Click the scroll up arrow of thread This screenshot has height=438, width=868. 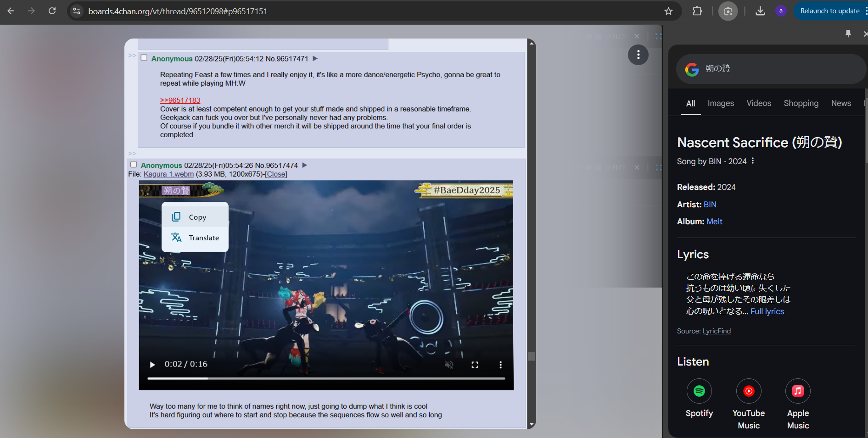[532, 43]
